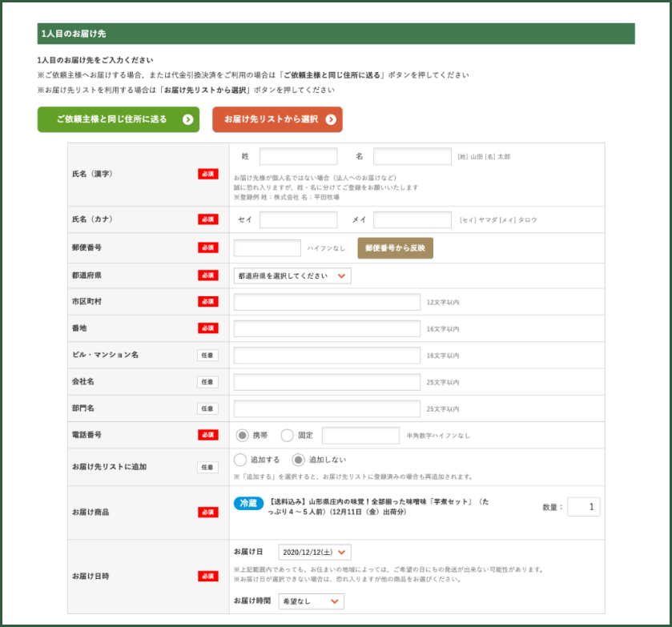
Task: Focus the セイ kana surname field
Action: pyautogui.click(x=298, y=220)
